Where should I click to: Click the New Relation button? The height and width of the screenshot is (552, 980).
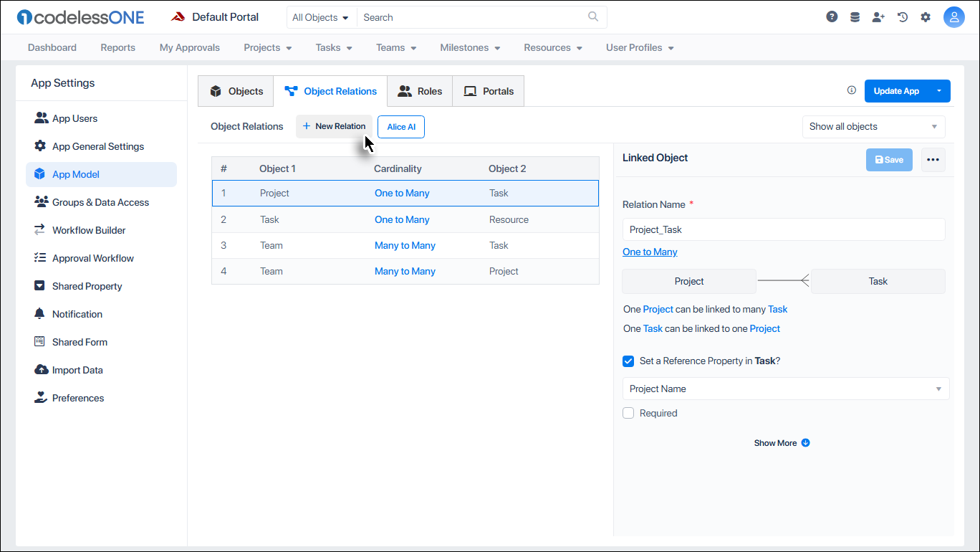coord(334,125)
